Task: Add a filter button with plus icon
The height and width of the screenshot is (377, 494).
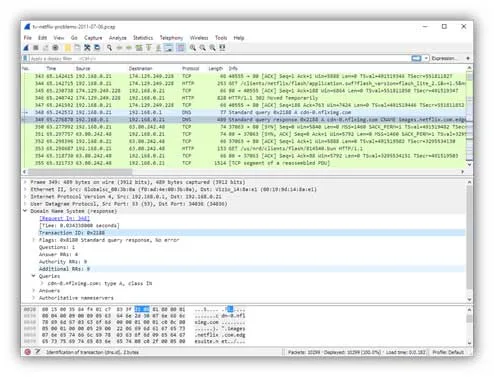Action: pyautogui.click(x=468, y=58)
